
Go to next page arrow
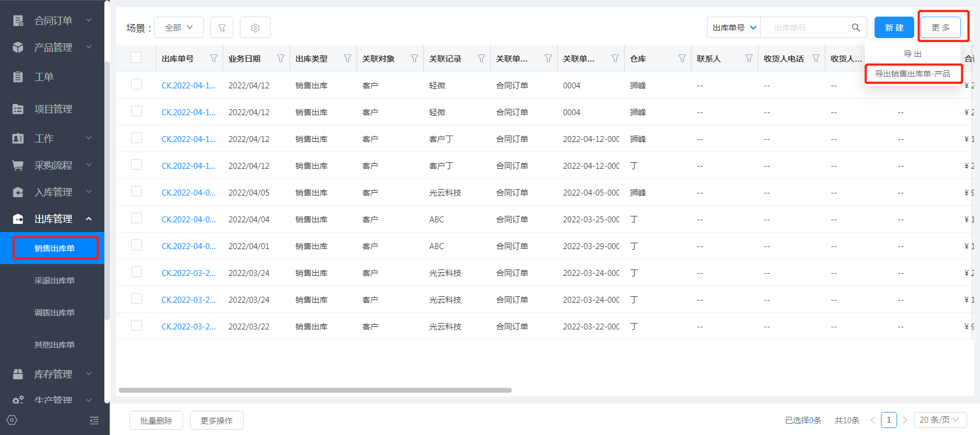coord(905,420)
